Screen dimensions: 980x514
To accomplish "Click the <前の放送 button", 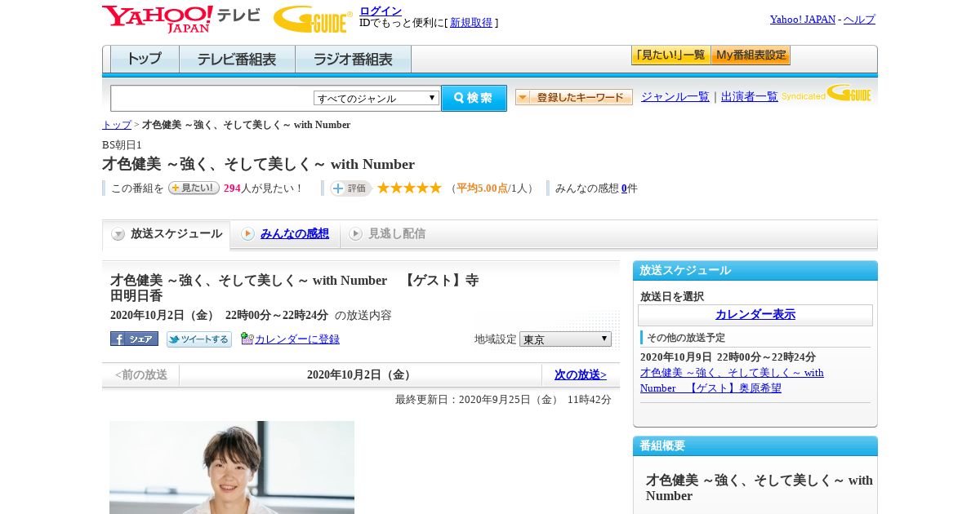I will 141,375.
